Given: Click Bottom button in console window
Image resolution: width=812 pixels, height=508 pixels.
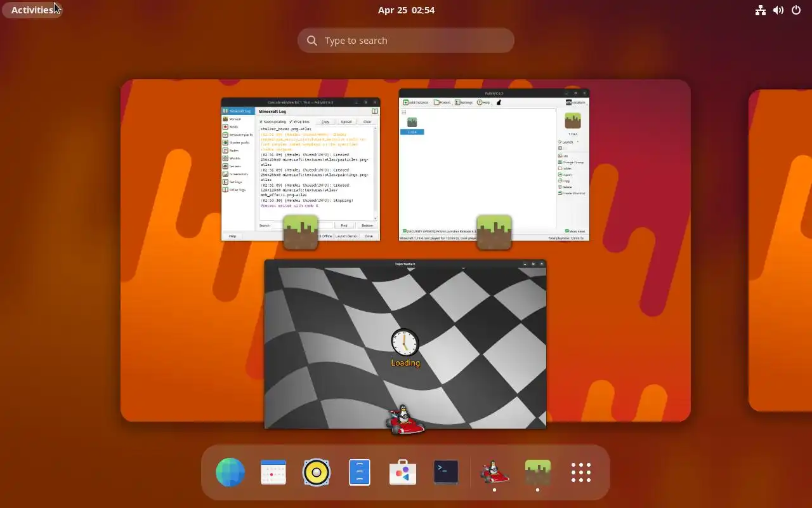Looking at the screenshot, I should point(367,225).
